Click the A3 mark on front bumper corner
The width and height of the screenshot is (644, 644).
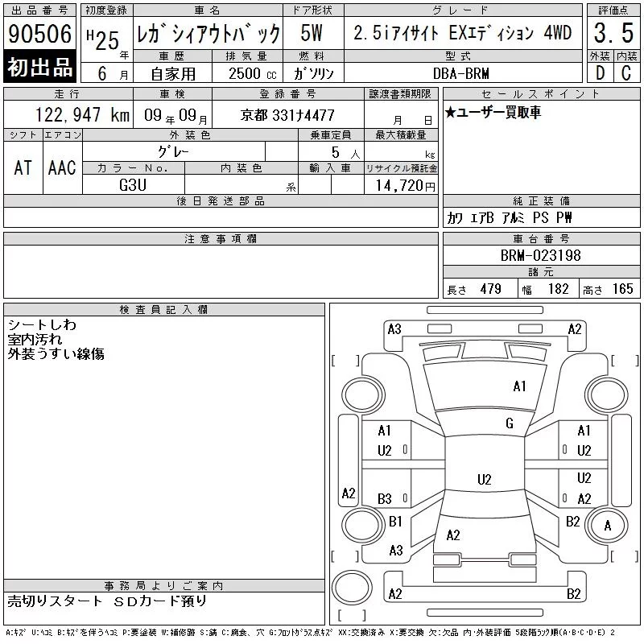tap(394, 329)
